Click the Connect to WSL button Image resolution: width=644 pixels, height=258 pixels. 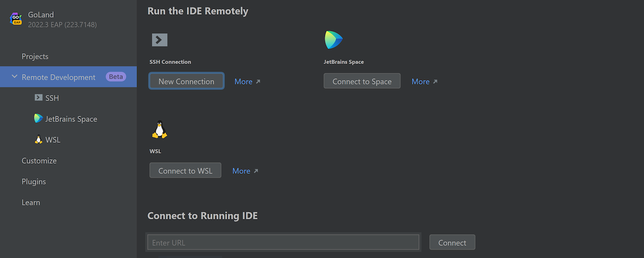pos(185,170)
